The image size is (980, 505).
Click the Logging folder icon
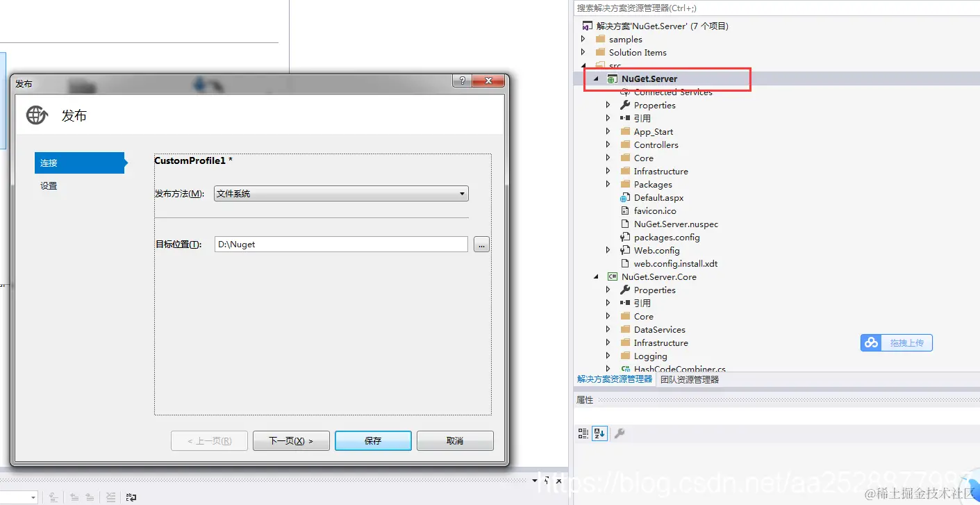coord(625,356)
